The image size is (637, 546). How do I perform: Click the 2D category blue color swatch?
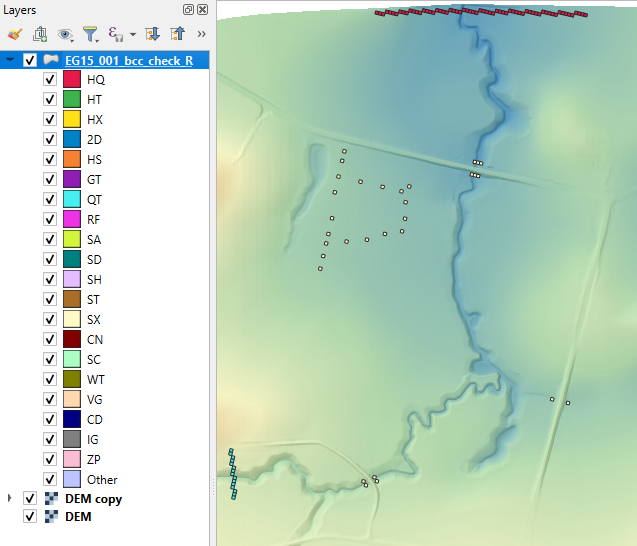click(x=71, y=140)
